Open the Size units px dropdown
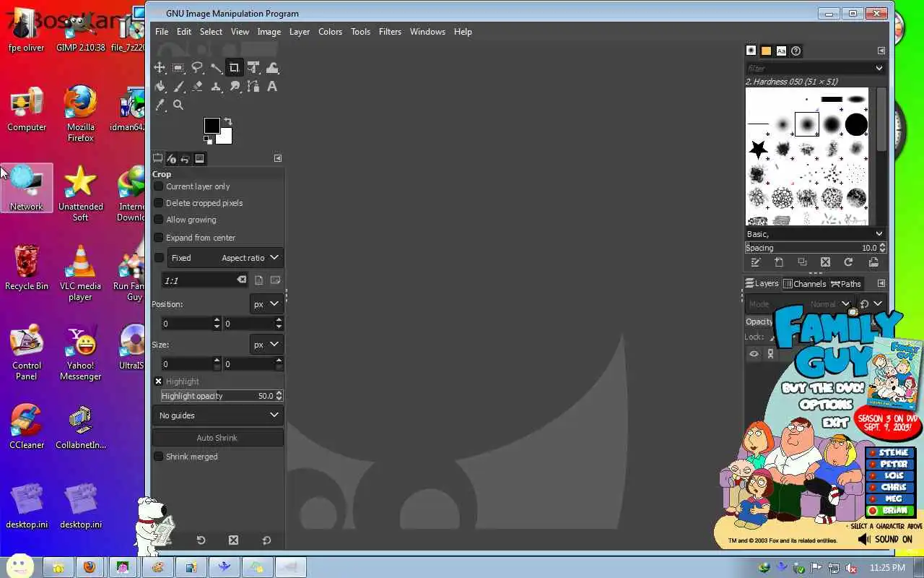The height and width of the screenshot is (578, 924). [266, 345]
